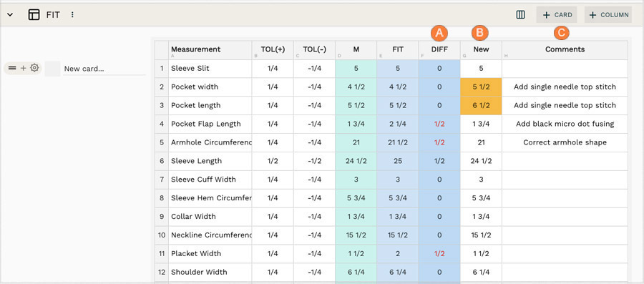Viewport: 644px width, 284px height.
Task: Select the Measurement column header
Action: 210,49
